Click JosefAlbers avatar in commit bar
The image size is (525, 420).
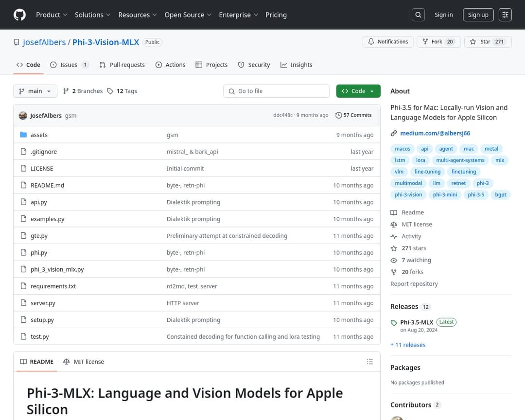coord(23,116)
